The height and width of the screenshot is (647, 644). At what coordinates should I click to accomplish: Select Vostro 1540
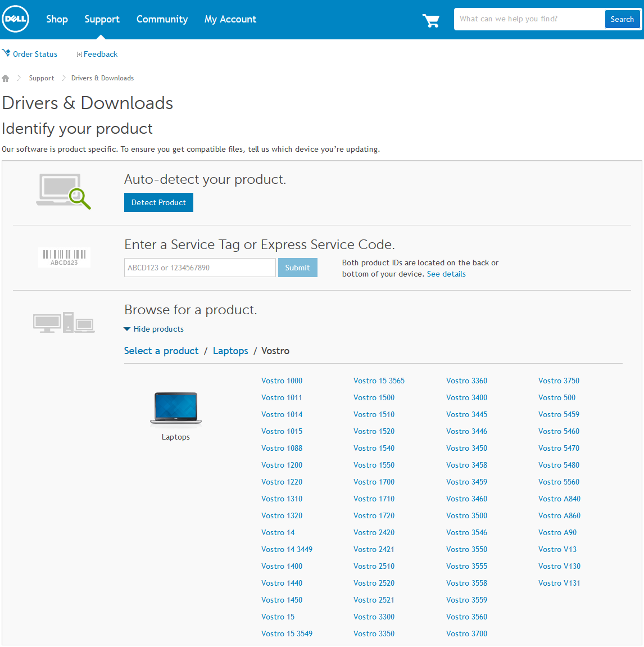pos(374,448)
